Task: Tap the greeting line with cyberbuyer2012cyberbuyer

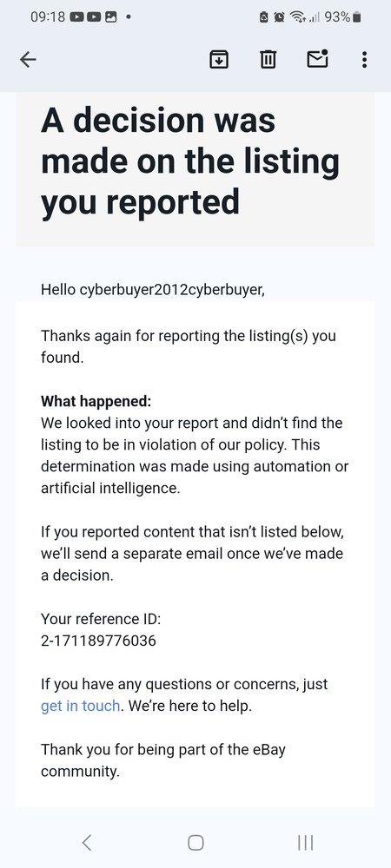Action: pos(153,289)
